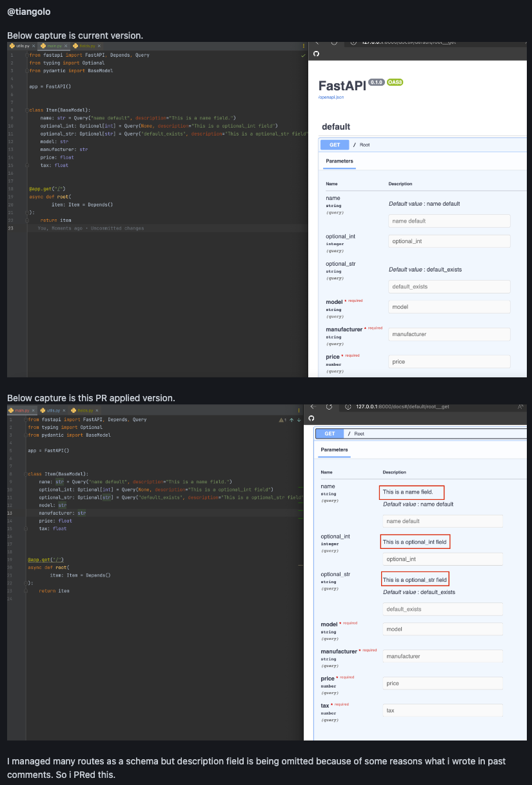The image size is (532, 785).
Task: Open the PR-applied capture image
Action: click(267, 572)
